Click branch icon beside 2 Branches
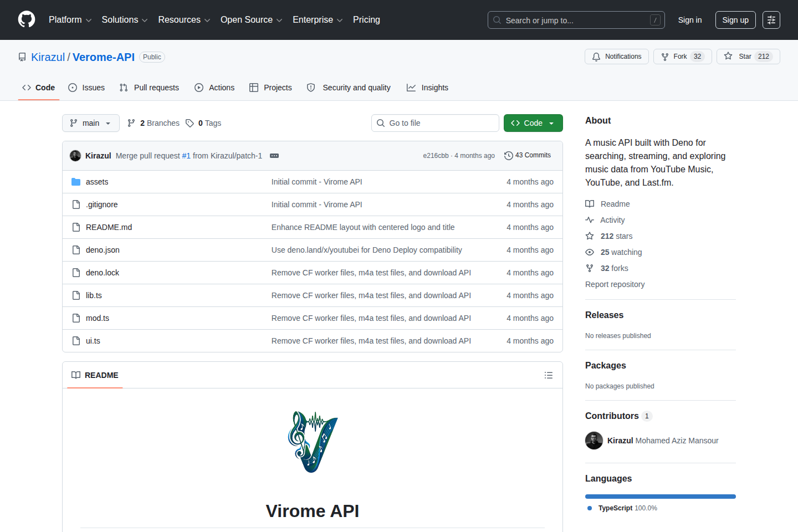798x532 pixels. 131,123
